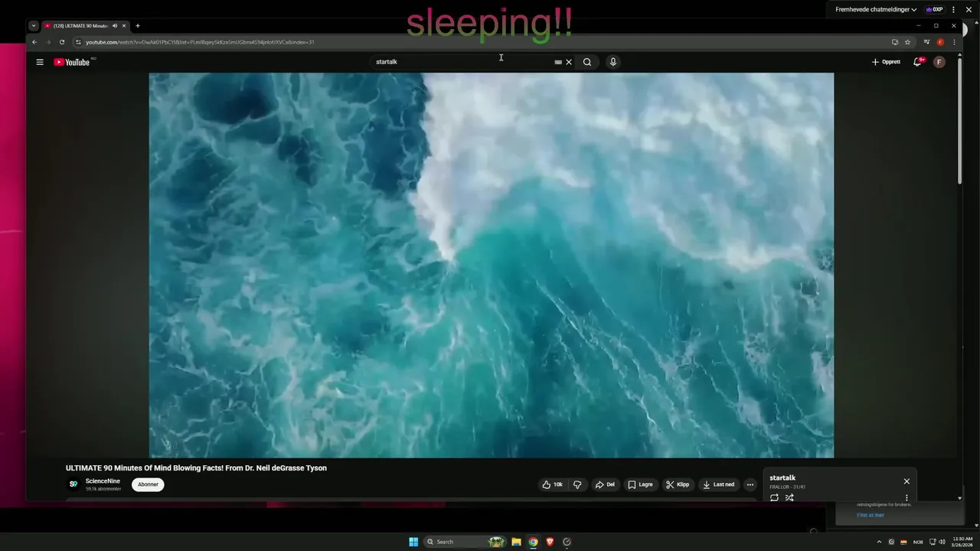Image resolution: width=980 pixels, height=551 pixels.
Task: Open Chrome tab search dropdown
Action: pos(34,26)
